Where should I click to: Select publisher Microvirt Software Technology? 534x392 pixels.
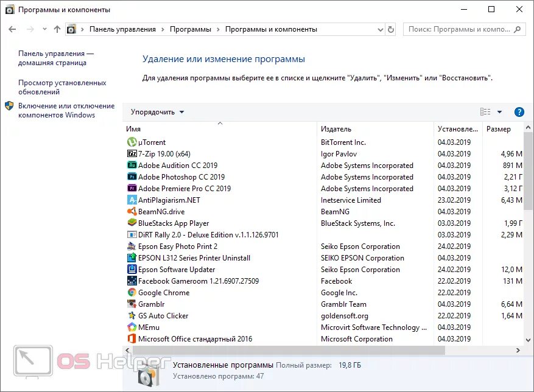pos(373,327)
